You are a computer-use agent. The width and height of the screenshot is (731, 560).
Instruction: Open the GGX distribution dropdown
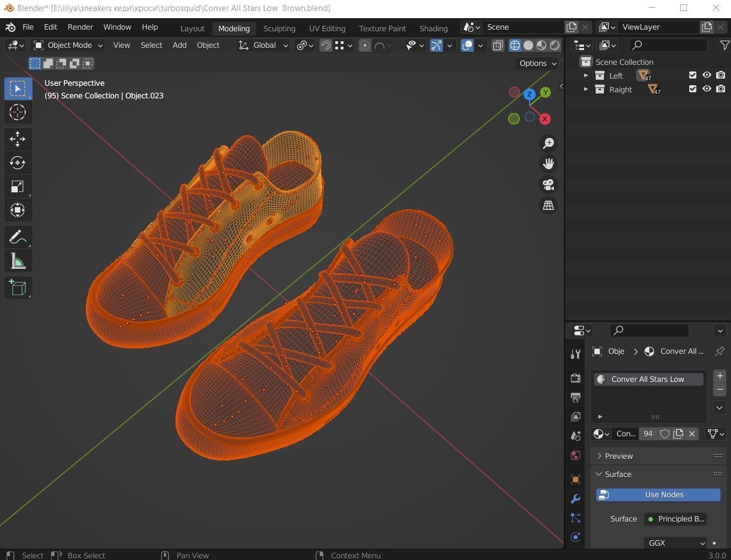coord(675,543)
